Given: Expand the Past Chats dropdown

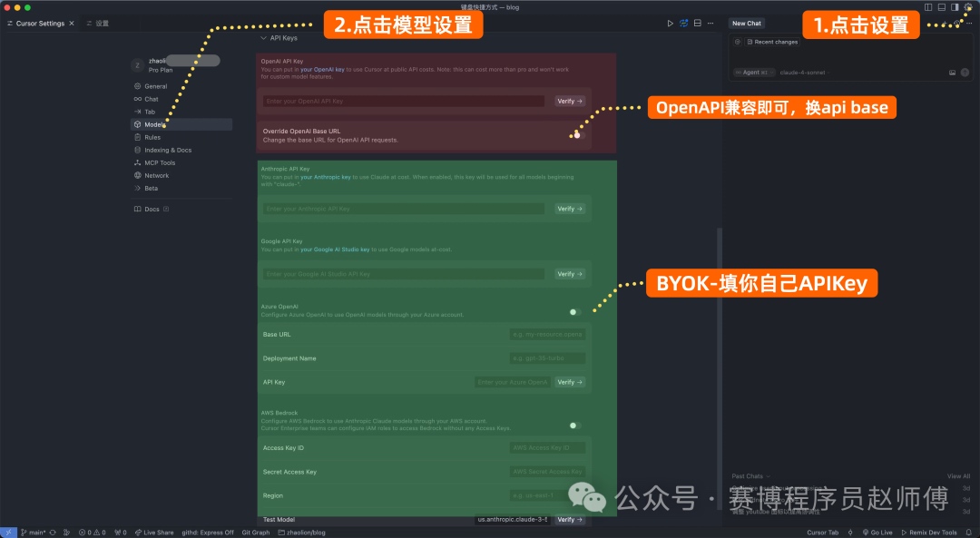Looking at the screenshot, I should pyautogui.click(x=750, y=476).
